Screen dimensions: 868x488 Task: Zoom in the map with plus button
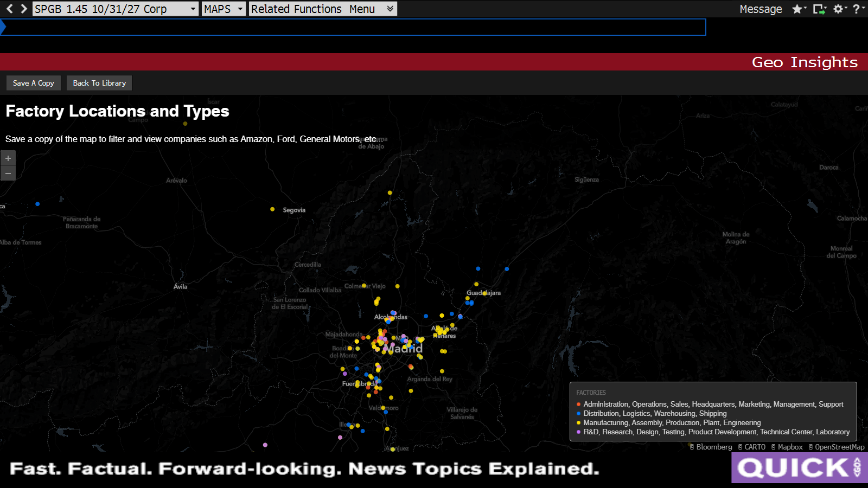[8, 158]
